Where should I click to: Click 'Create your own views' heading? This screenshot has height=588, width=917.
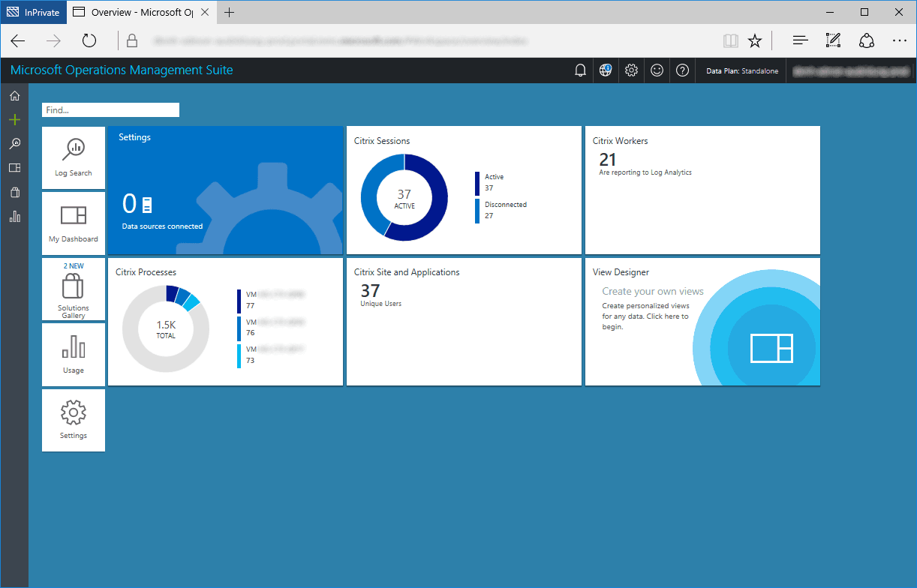pyautogui.click(x=653, y=291)
